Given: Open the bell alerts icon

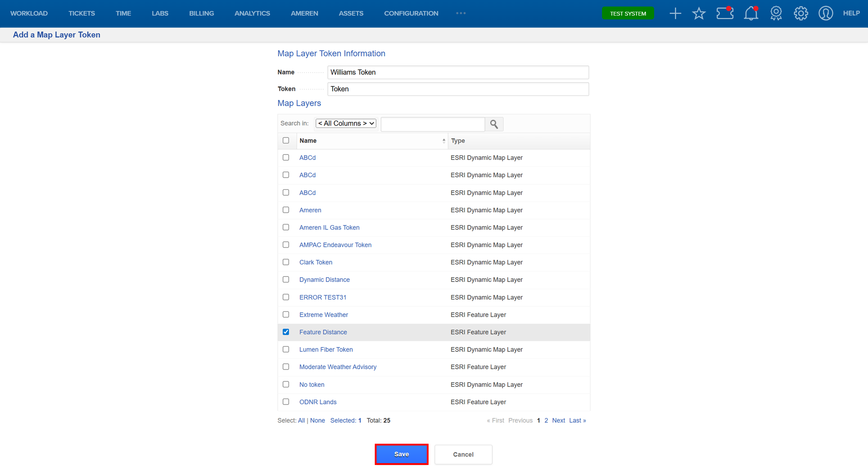Looking at the screenshot, I should (751, 13).
